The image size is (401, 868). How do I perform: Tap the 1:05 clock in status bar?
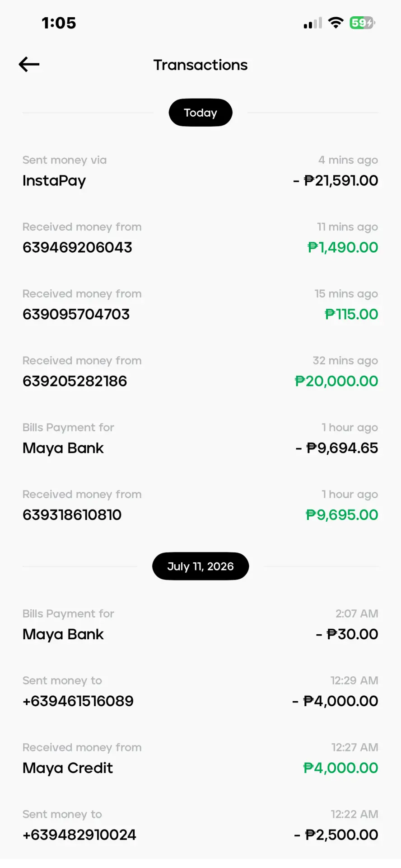pos(59,23)
